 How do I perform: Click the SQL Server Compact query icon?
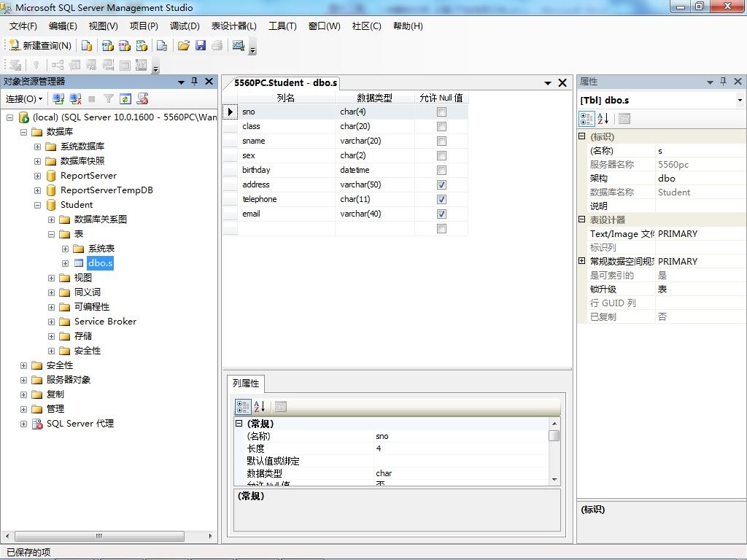click(162, 45)
